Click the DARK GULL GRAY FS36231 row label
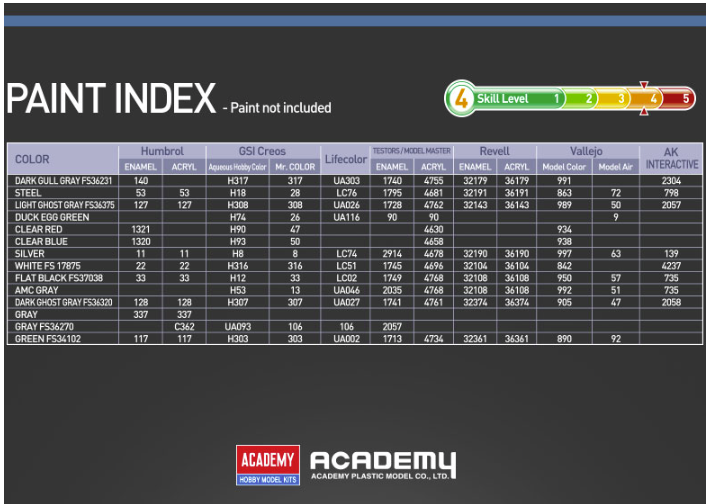Viewport: 712px width, 504px height. pos(63,181)
